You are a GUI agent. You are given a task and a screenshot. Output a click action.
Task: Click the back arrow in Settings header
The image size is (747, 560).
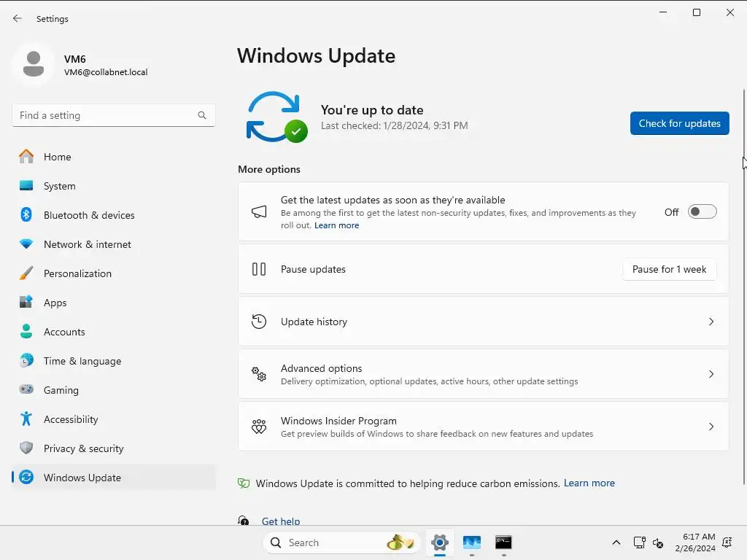18,18
